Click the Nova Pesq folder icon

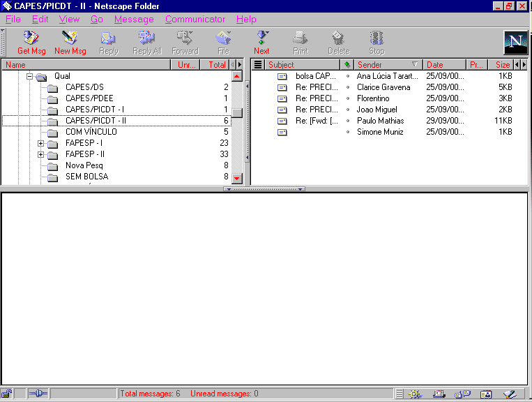(x=52, y=166)
